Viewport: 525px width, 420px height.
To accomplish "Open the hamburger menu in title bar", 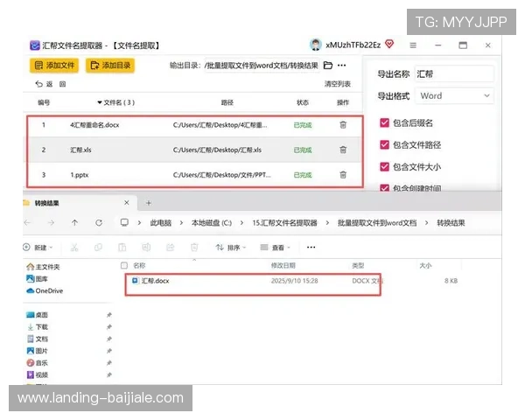I will [413, 45].
